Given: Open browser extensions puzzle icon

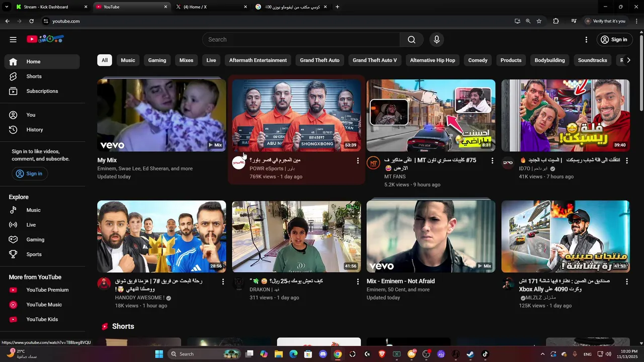Looking at the screenshot, I should 556,21.
